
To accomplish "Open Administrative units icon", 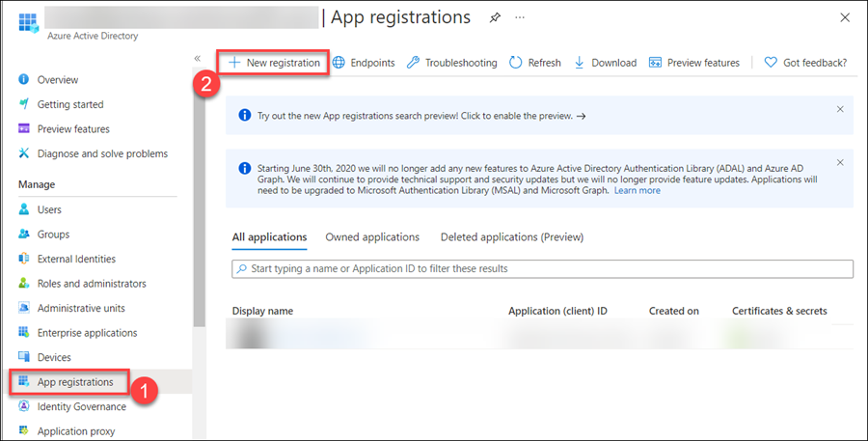I will pyautogui.click(x=24, y=308).
